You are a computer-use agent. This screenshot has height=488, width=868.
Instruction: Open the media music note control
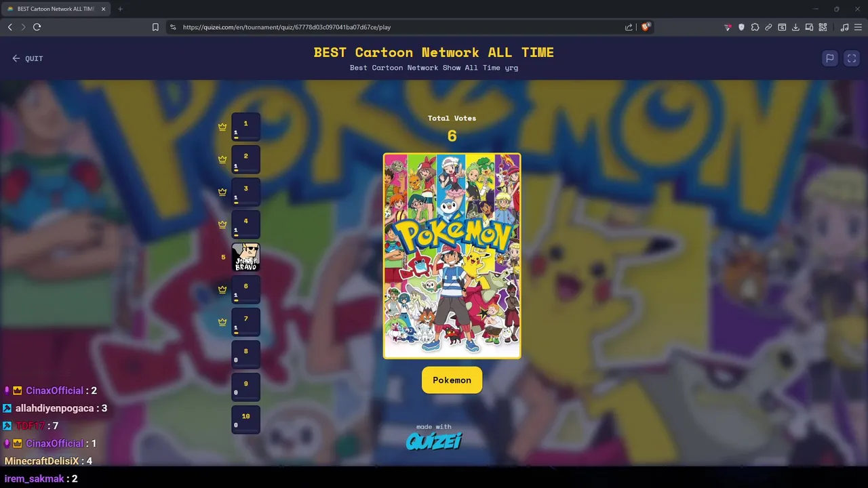844,27
